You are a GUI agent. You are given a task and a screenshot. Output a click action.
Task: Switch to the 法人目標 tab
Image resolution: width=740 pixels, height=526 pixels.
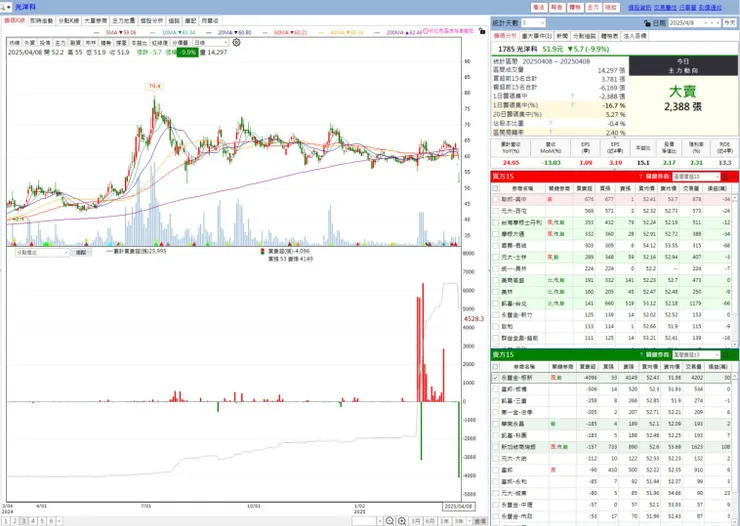click(x=635, y=36)
